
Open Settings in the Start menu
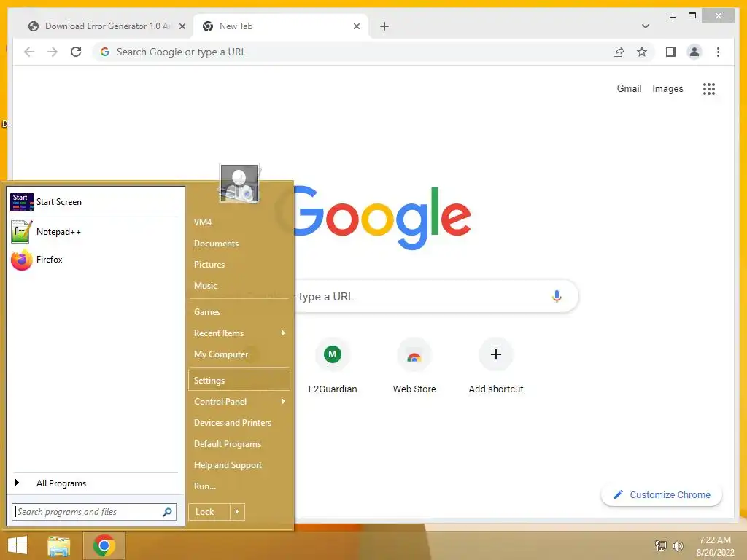pos(239,380)
